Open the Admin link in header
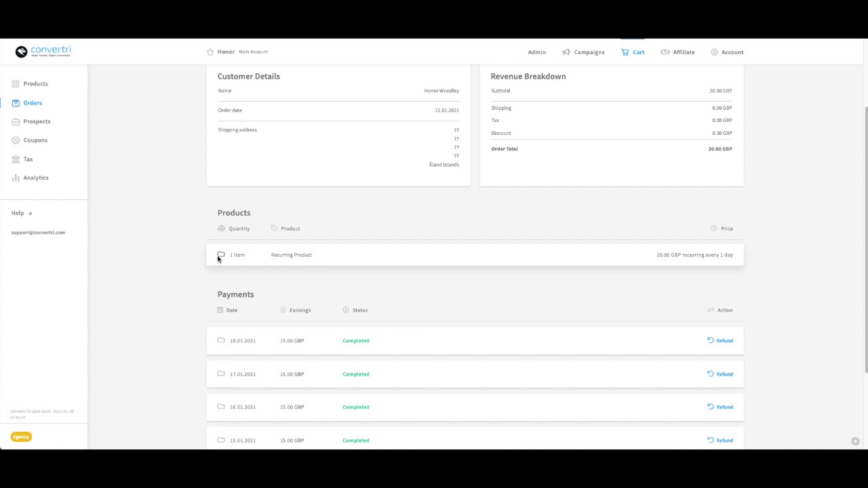This screenshot has height=488, width=868. 536,52
